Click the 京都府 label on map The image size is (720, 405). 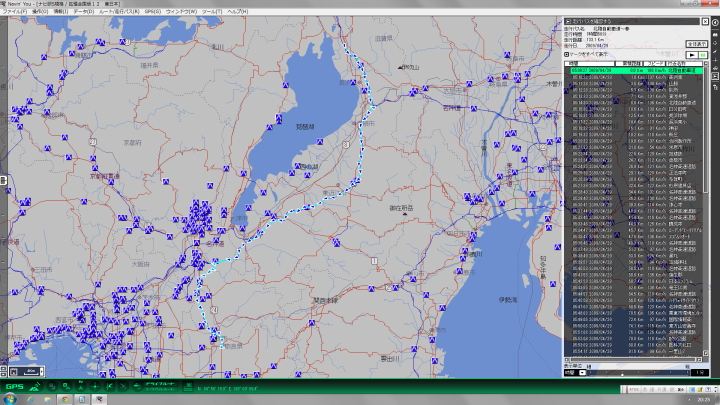click(133, 143)
